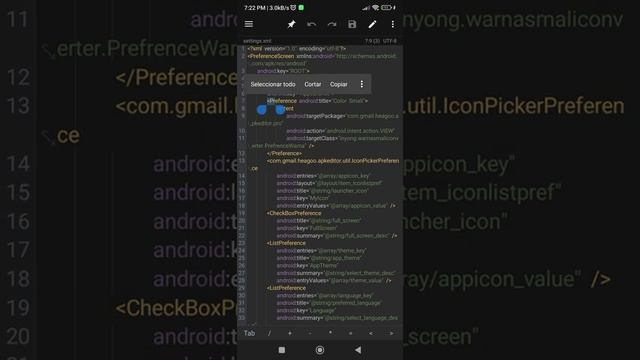640x360 pixels.
Task: Insert asterisk from shortcut bar
Action: (x=330, y=333)
